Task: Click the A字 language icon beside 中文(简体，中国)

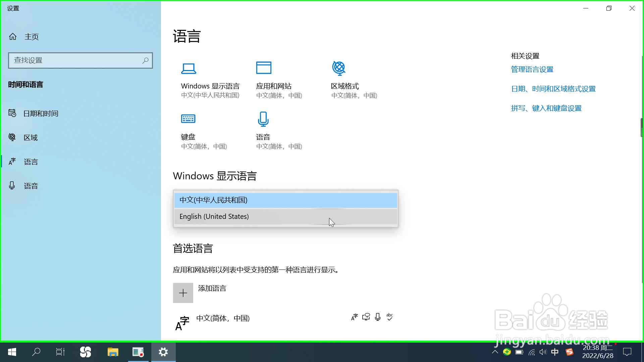Action: pyautogui.click(x=182, y=323)
